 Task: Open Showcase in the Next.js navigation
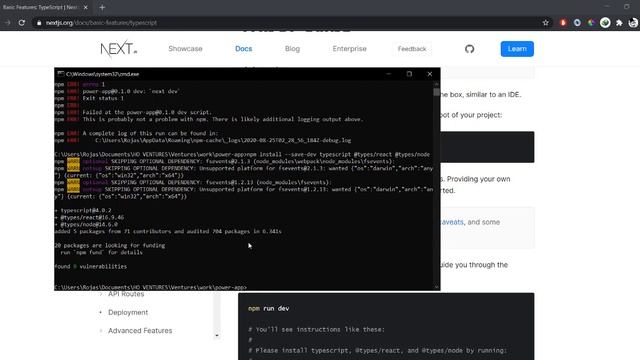pyautogui.click(x=185, y=49)
